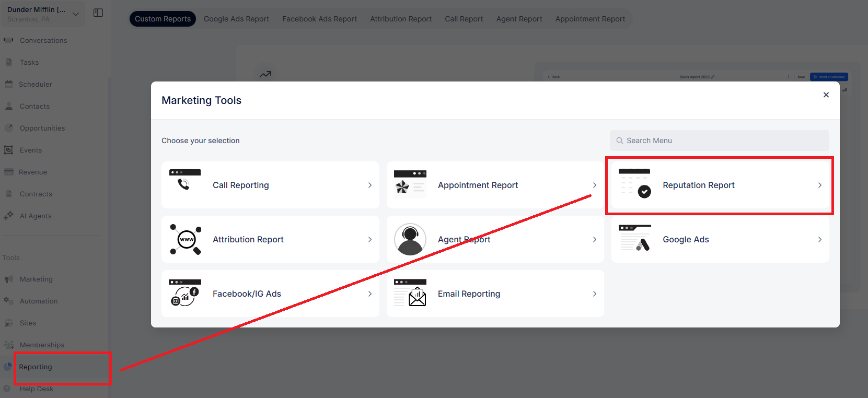
Task: Close the Marketing Tools dialog
Action: pyautogui.click(x=826, y=95)
